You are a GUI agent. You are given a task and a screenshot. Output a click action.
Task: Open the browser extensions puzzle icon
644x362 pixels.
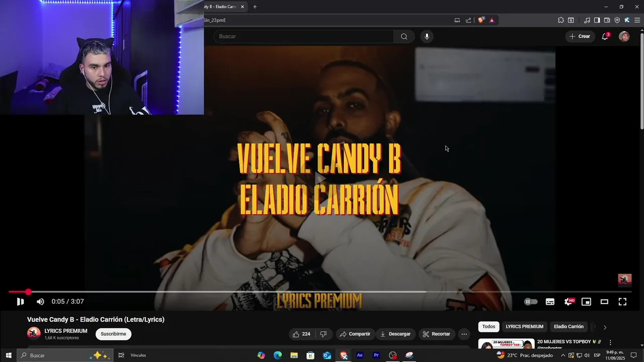tap(560, 20)
